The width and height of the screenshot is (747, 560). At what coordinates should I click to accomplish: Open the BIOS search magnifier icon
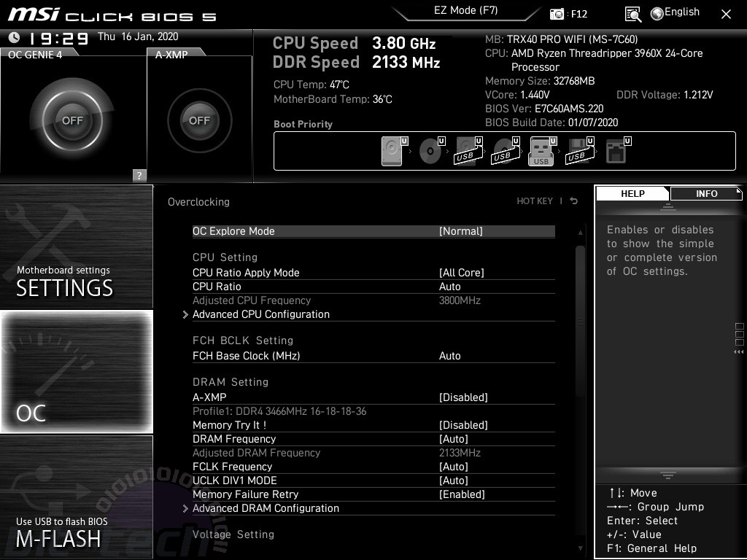click(x=632, y=15)
